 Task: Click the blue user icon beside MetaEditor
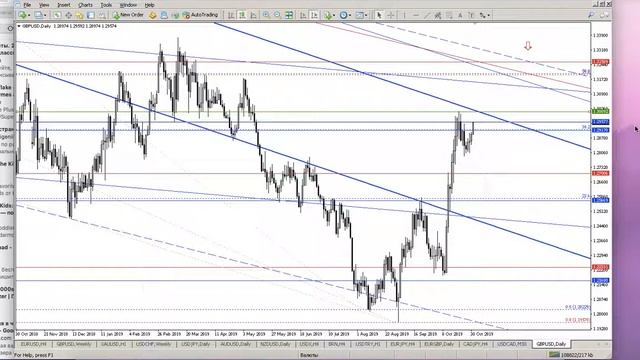164,15
